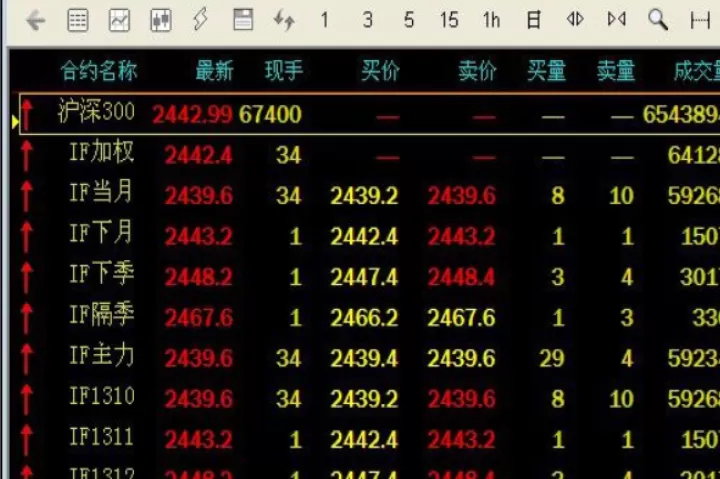Open the candlestick K-line chart icon

tap(161, 21)
